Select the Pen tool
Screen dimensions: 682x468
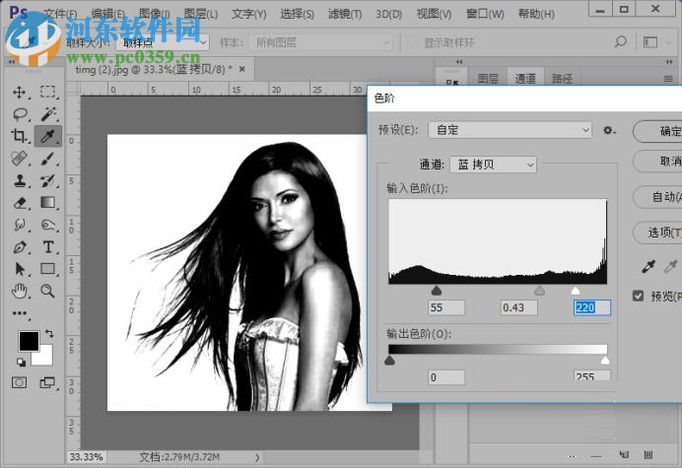coord(20,247)
